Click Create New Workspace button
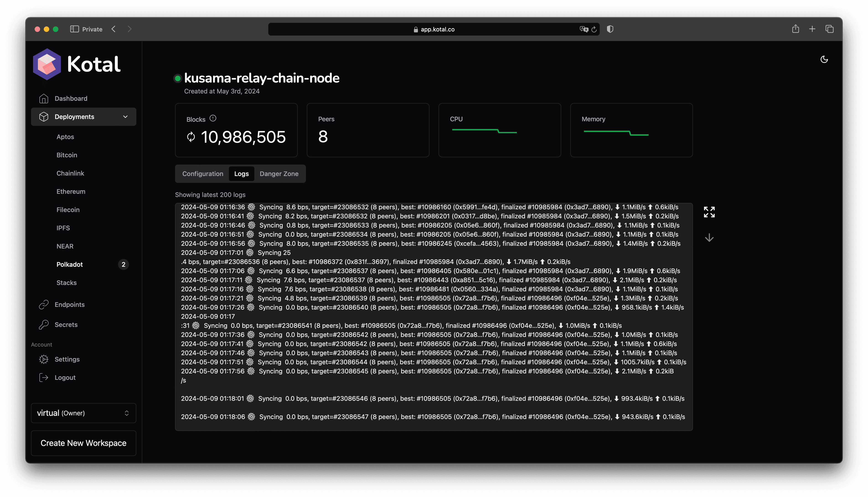Viewport: 868px width, 497px height. (x=83, y=443)
